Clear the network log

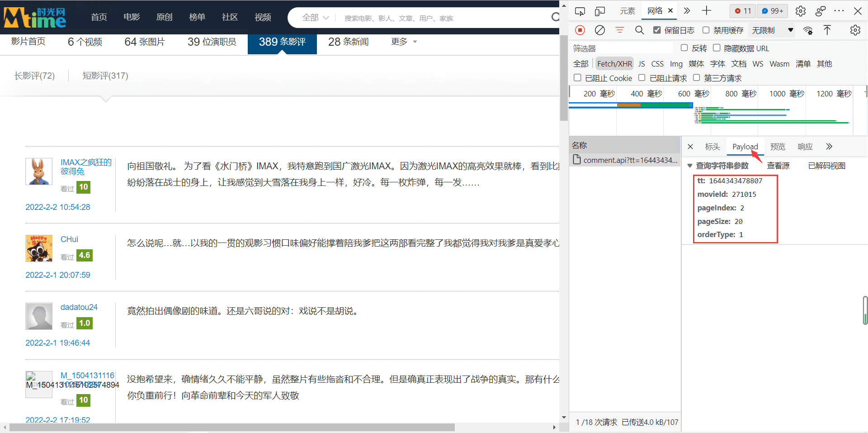point(600,30)
